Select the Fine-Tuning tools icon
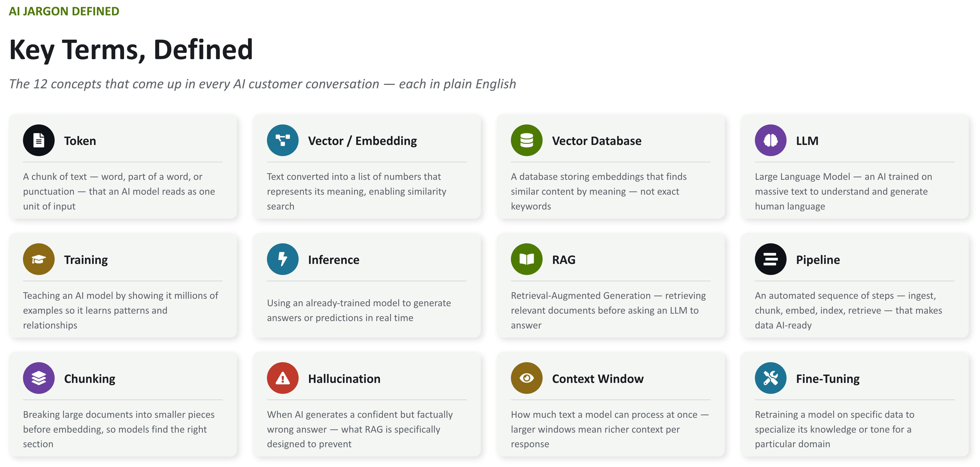The height and width of the screenshot is (467, 980). tap(770, 378)
